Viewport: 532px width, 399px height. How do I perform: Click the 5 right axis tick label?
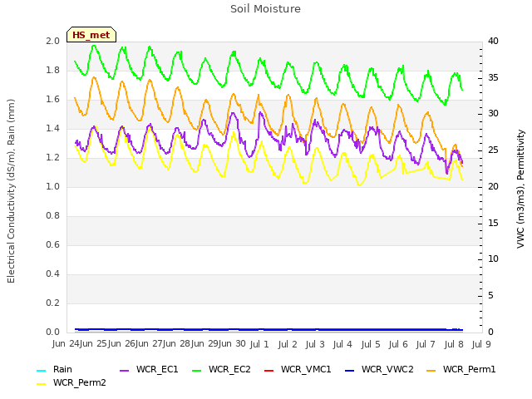pyautogui.click(x=490, y=296)
